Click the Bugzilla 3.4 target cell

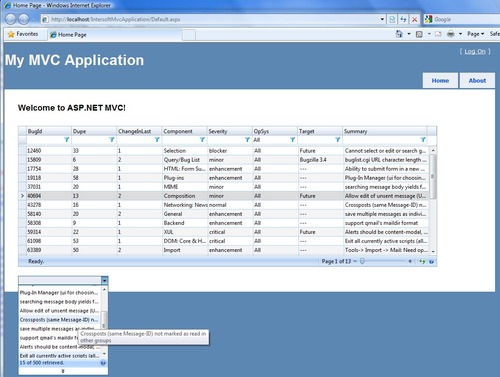pos(320,160)
